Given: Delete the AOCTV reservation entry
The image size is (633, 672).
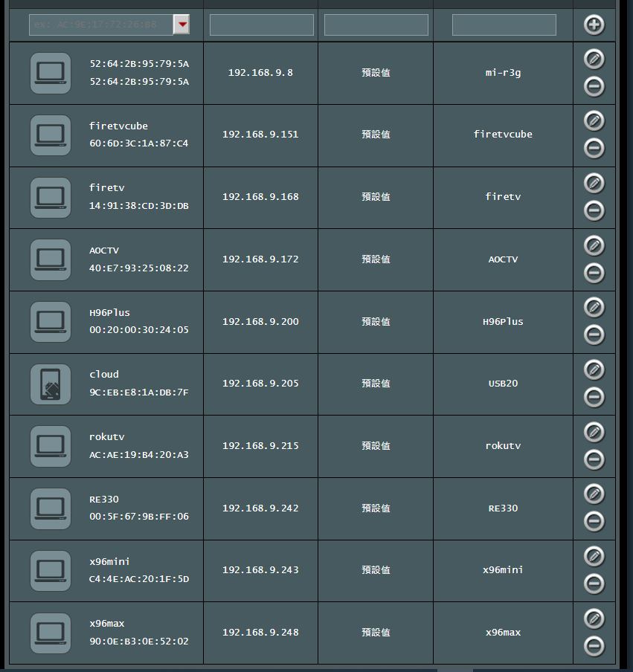Looking at the screenshot, I should click(x=594, y=273).
